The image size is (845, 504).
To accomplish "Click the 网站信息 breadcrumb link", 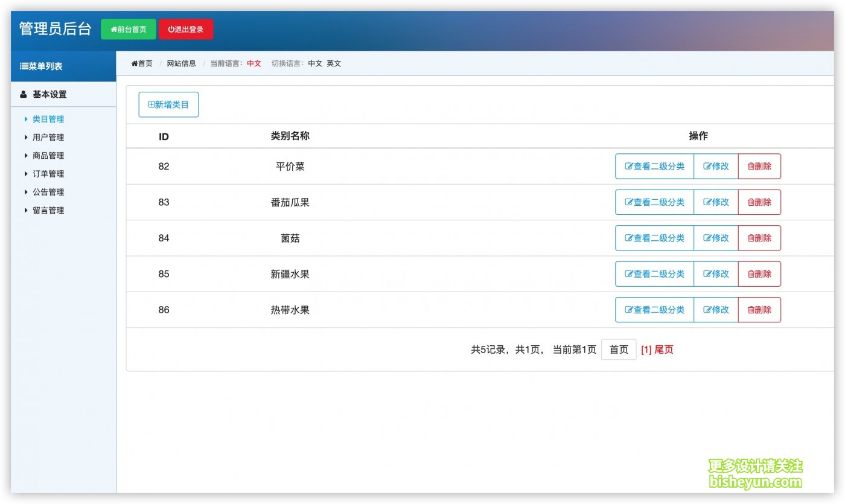I will (182, 63).
